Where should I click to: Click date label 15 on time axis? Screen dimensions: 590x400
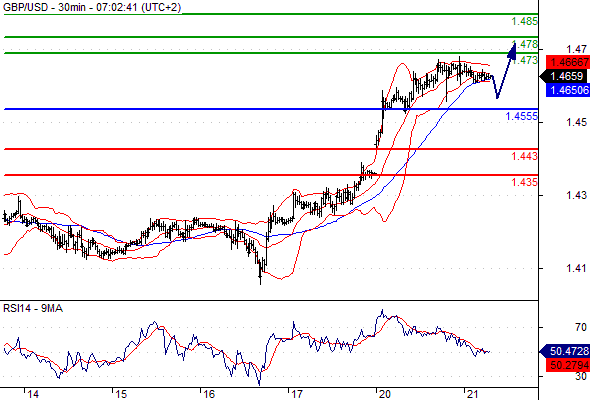pos(121,394)
